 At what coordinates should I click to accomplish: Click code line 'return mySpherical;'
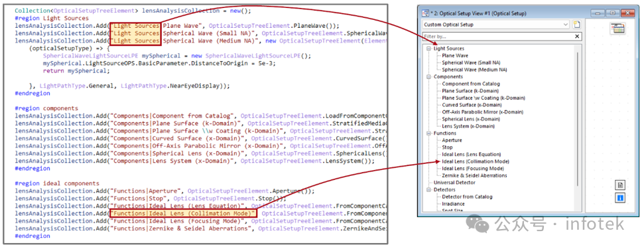[x=76, y=70]
